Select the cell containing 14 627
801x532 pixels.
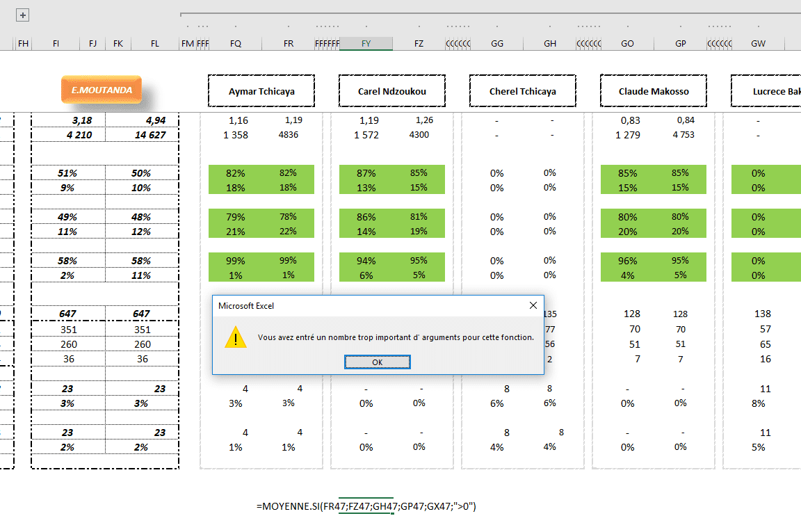(143, 135)
